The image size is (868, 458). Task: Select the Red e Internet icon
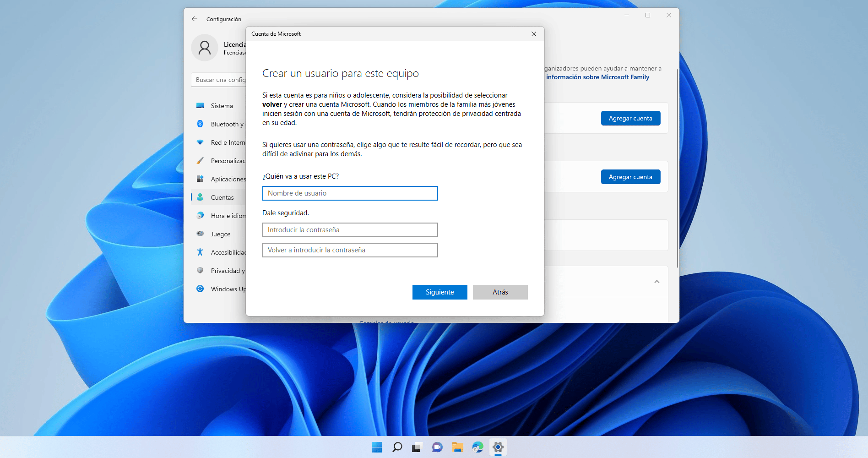coord(200,142)
